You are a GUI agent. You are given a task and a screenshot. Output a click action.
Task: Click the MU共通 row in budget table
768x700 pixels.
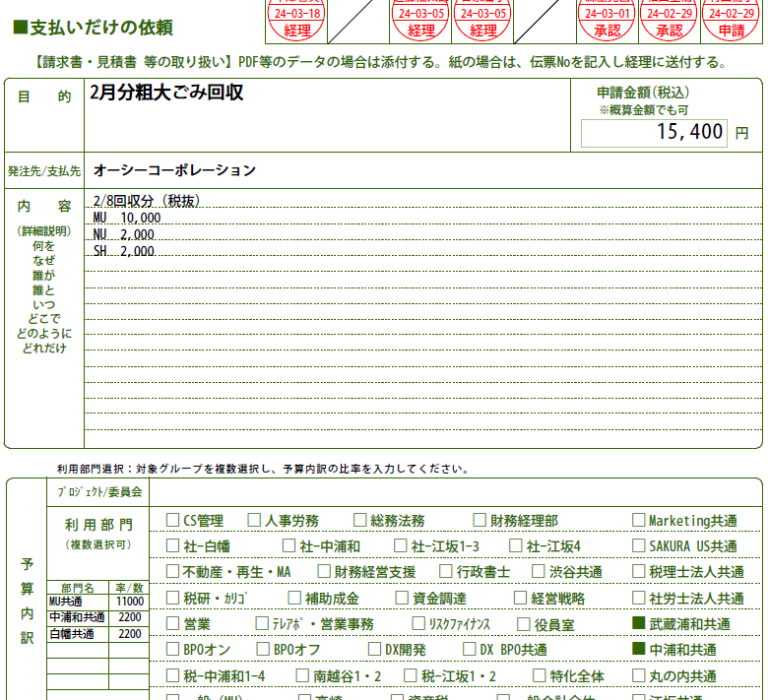click(x=77, y=602)
